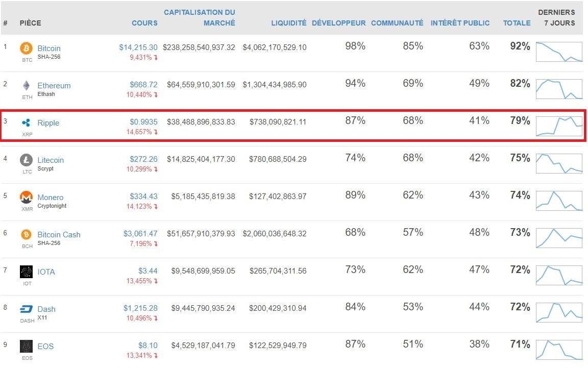Sort by the DÉVELOPPEUR column header
The image size is (588, 369).
coord(338,23)
